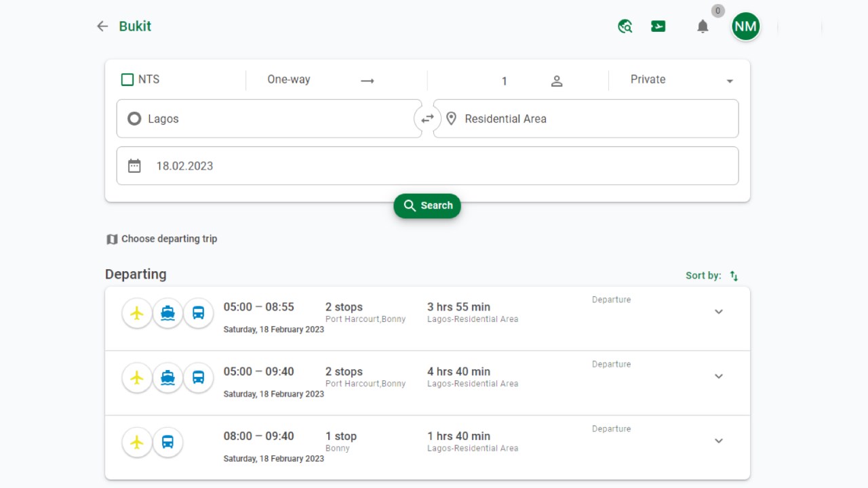The width and height of the screenshot is (868, 488).
Task: Click plane icon on 05:00 – 09:40 trip
Action: click(137, 378)
